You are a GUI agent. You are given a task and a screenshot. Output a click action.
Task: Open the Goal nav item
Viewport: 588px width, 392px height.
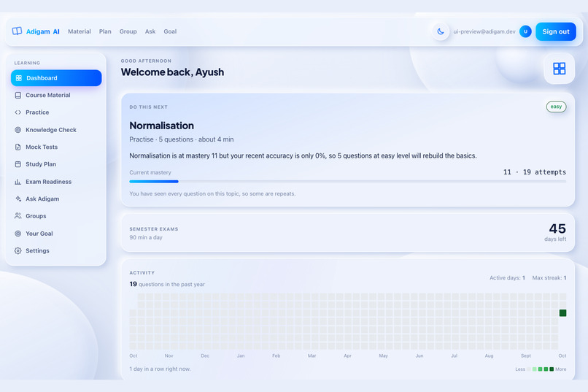(170, 31)
